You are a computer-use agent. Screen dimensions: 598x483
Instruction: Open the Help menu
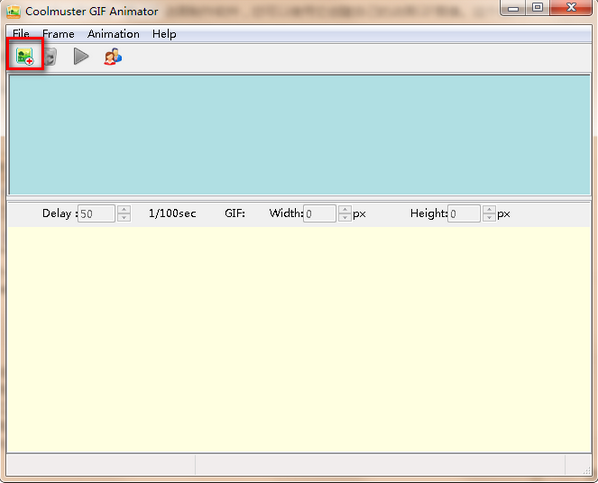pos(164,34)
